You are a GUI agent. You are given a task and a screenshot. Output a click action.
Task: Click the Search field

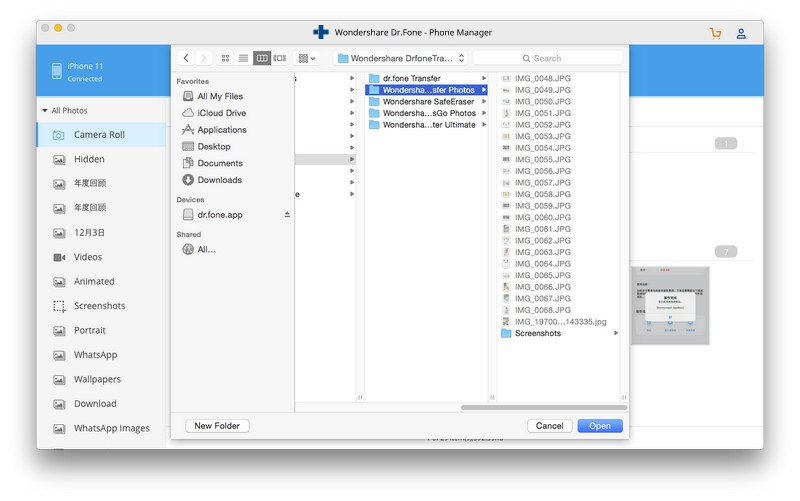pyautogui.click(x=547, y=58)
